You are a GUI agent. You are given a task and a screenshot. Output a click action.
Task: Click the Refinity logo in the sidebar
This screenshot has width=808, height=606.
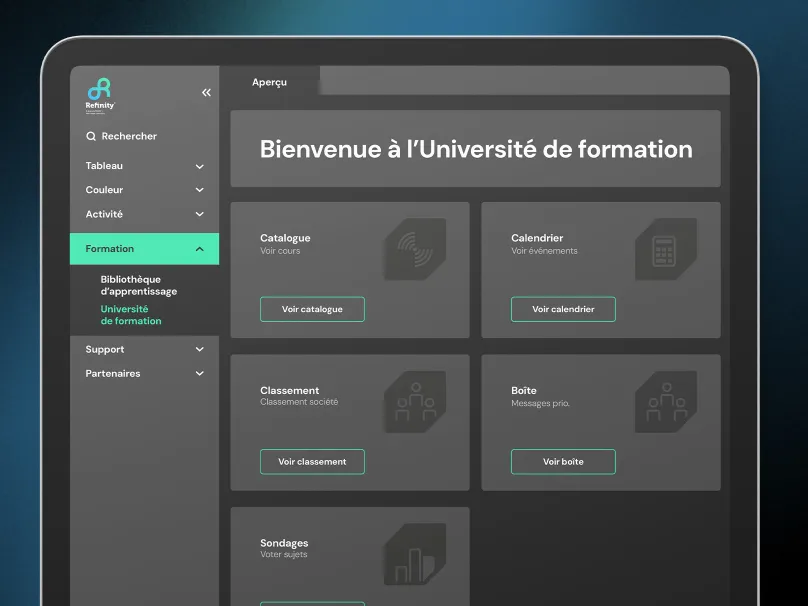100,90
